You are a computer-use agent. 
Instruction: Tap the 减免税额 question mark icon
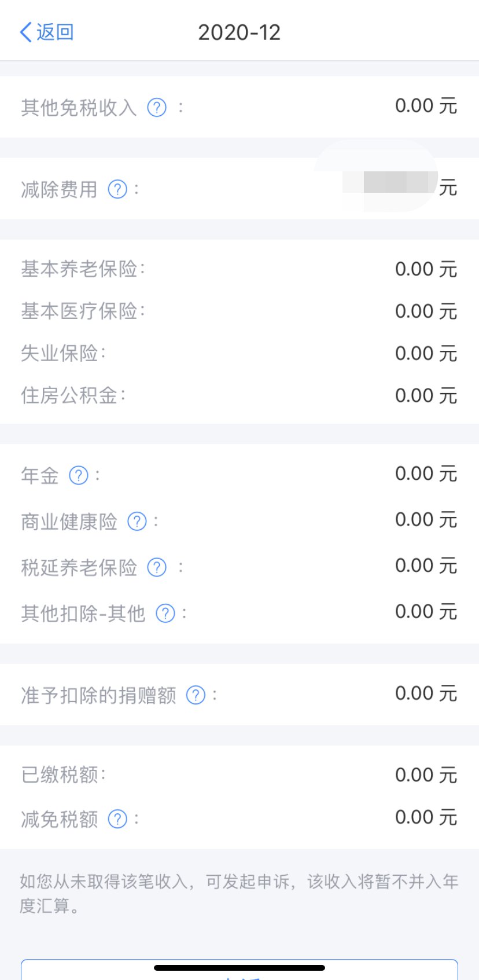(x=117, y=819)
